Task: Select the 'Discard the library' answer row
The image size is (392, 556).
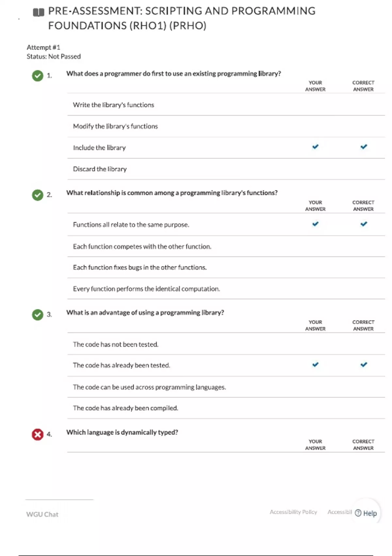Action: 100,169
